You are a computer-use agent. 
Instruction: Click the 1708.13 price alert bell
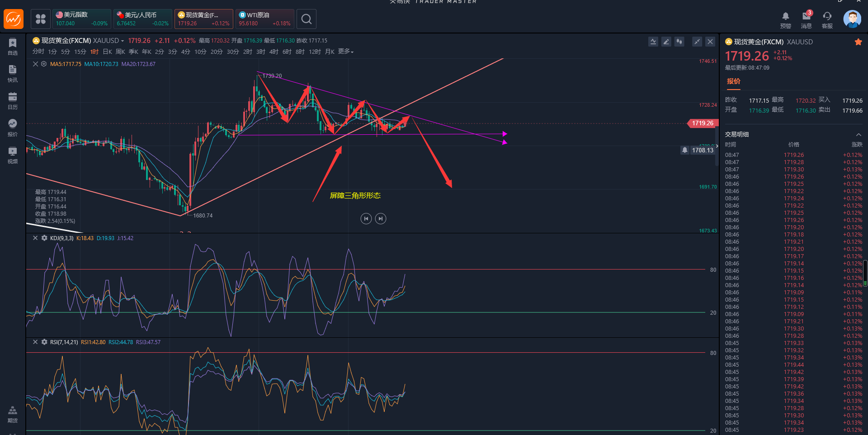[x=685, y=150]
